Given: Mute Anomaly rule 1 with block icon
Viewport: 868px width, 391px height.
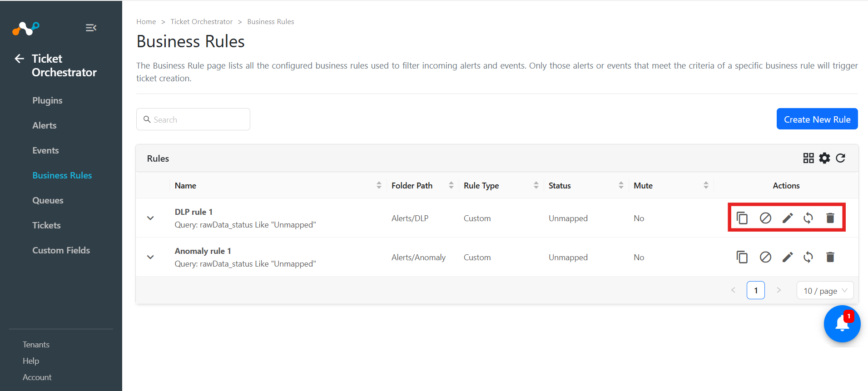Looking at the screenshot, I should (x=765, y=257).
